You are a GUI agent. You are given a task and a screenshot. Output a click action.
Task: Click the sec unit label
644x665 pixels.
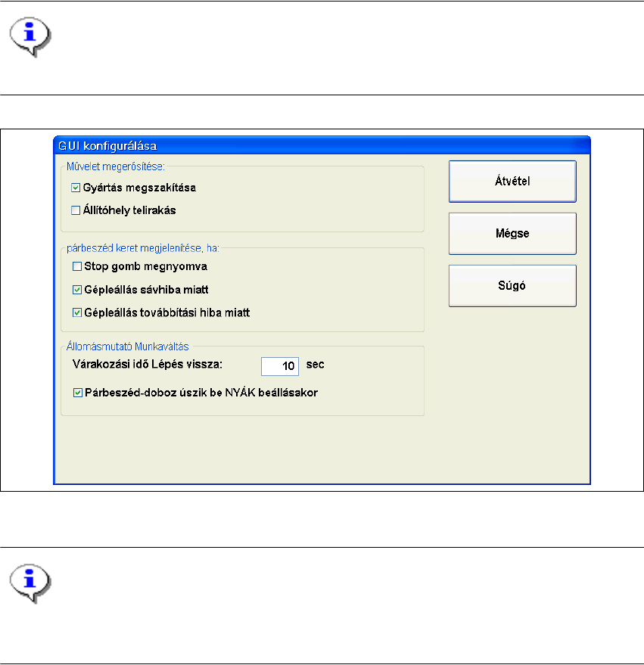point(316,365)
